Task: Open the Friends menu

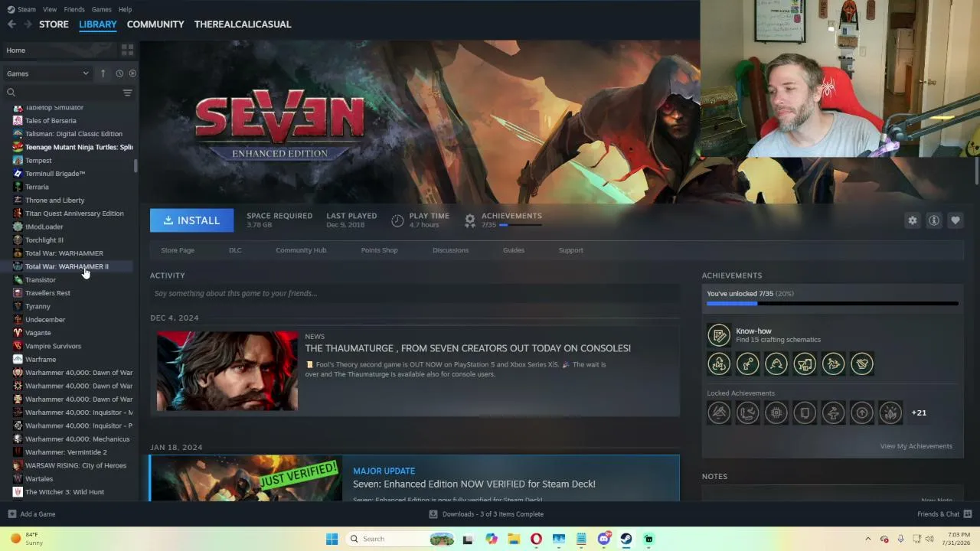Action: [x=74, y=9]
